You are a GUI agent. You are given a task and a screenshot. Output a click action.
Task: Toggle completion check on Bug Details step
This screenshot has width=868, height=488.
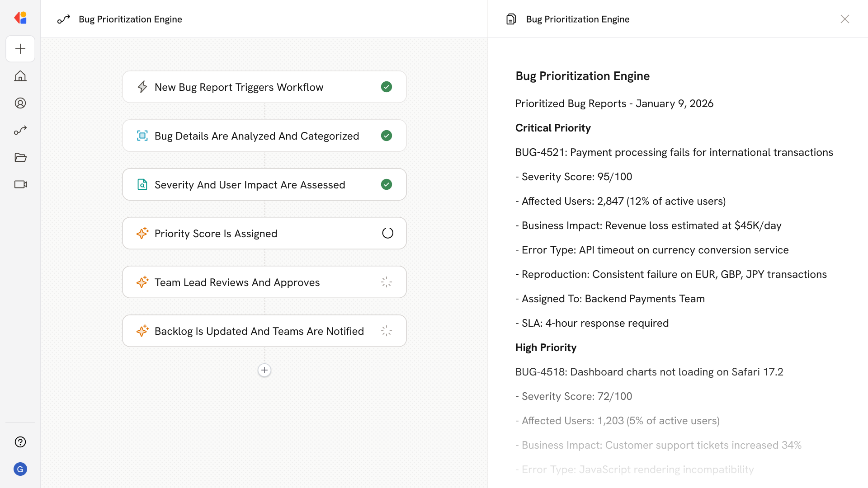pyautogui.click(x=387, y=136)
